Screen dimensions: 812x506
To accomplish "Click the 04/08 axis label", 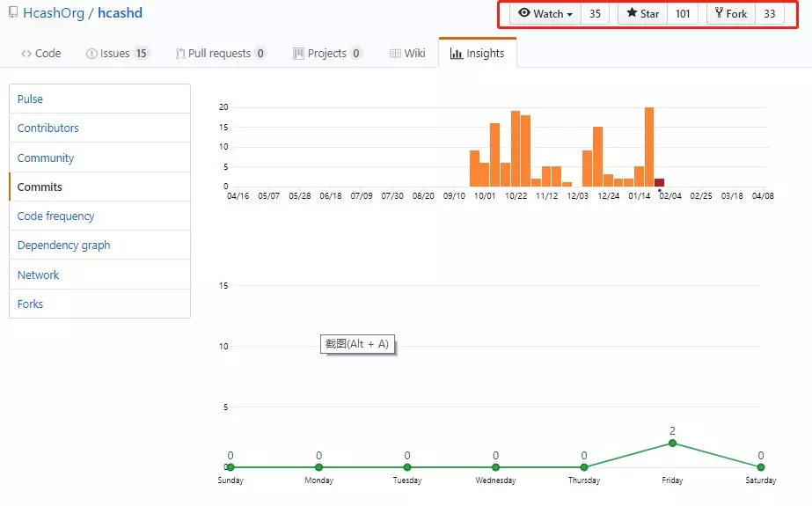I will (763, 195).
